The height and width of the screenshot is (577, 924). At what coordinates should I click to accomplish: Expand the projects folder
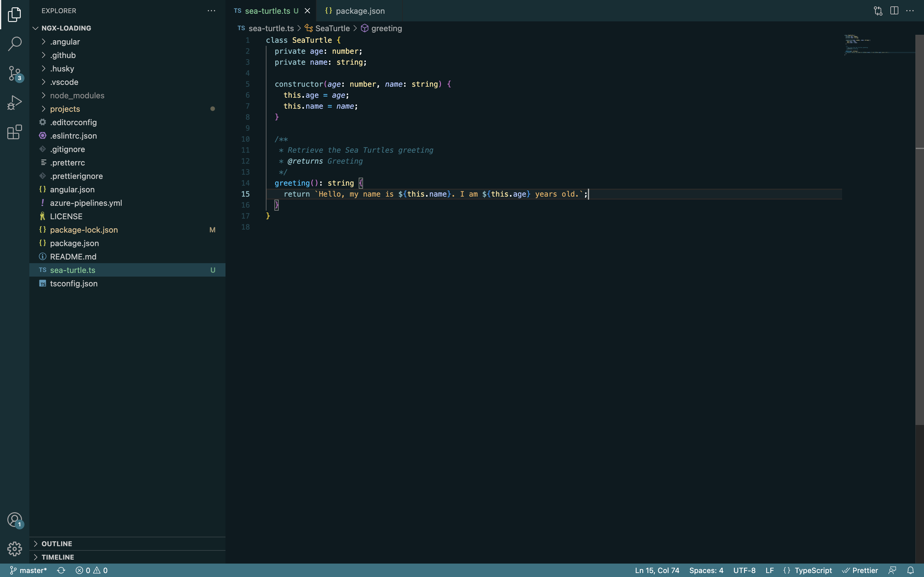[65, 109]
